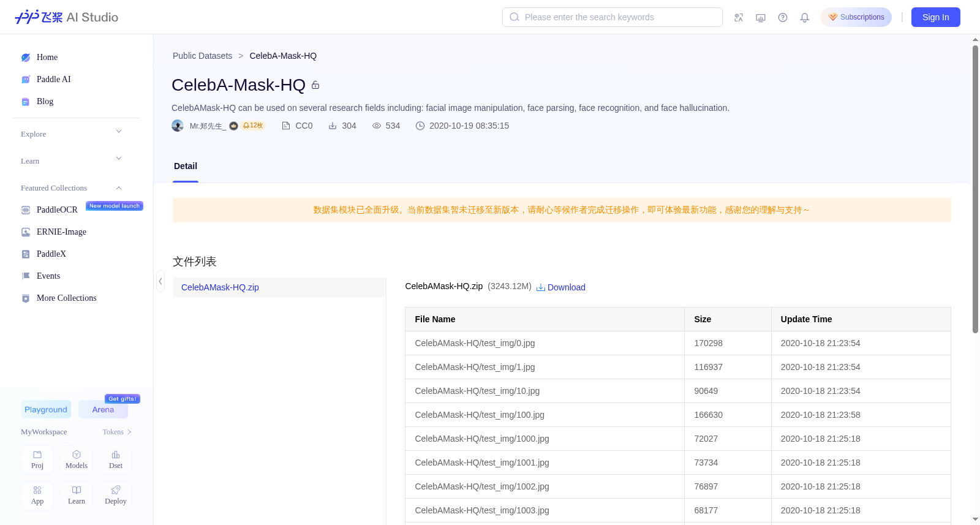Select row CelebAMask-HQ/test_img/100.jpg
The height and width of the screenshot is (525, 980).
(x=678, y=415)
